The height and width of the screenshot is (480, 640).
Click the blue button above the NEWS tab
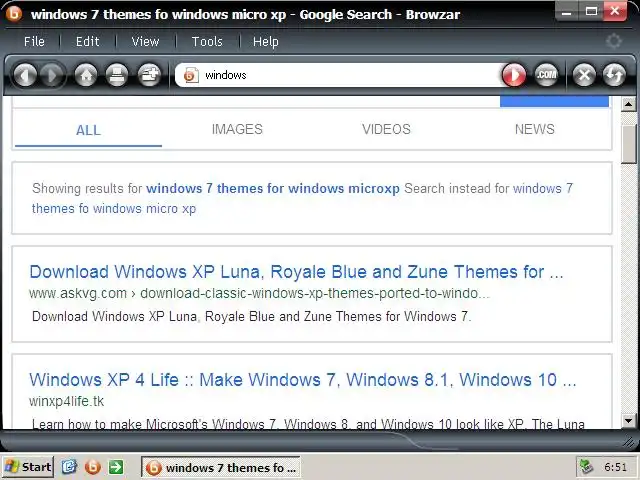tap(554, 102)
